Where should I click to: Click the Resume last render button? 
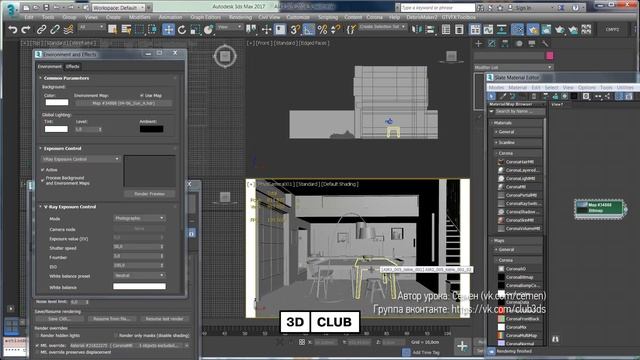point(164,319)
